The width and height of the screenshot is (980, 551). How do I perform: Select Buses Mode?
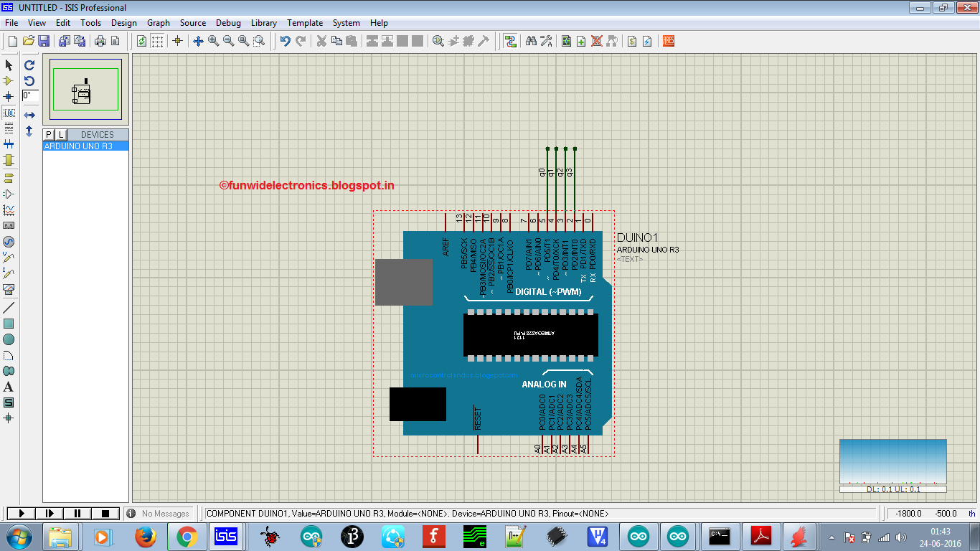tap(9, 144)
